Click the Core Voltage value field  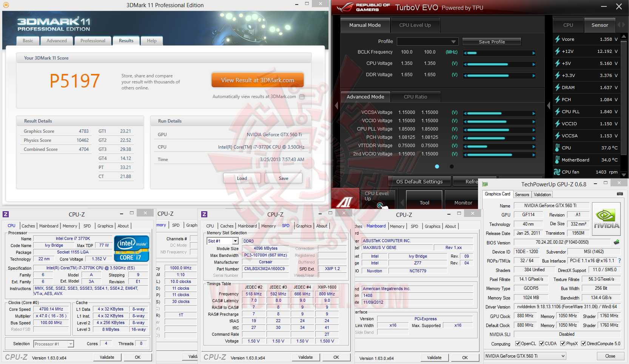click(99, 259)
